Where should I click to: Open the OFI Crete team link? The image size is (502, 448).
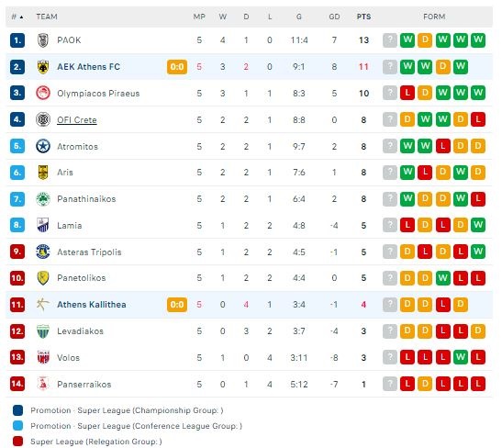pos(77,120)
